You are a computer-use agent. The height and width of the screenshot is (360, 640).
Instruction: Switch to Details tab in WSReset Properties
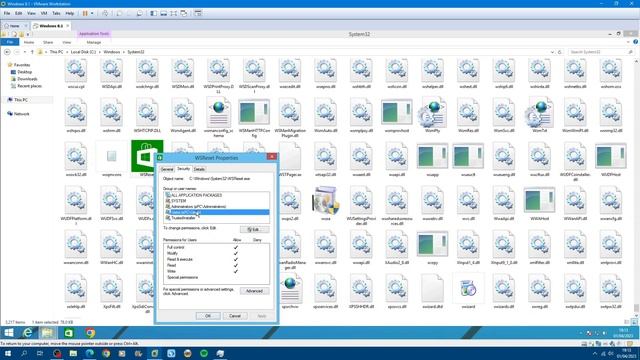(x=199, y=169)
